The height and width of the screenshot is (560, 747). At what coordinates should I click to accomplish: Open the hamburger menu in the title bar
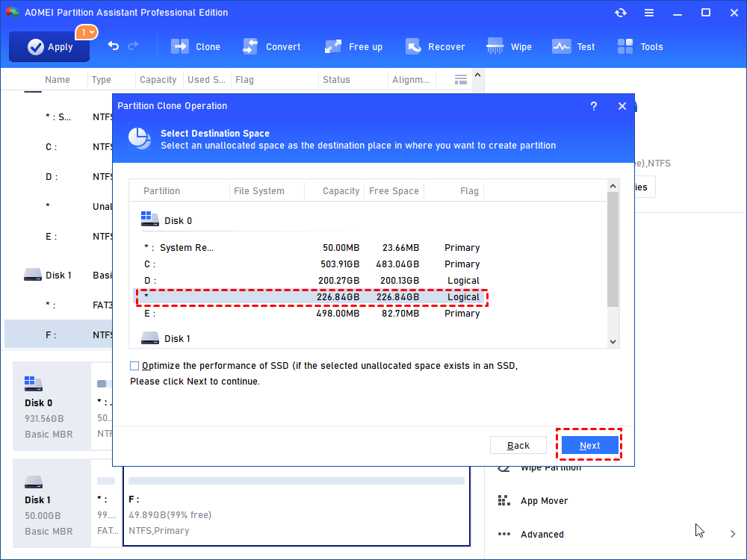coord(649,13)
